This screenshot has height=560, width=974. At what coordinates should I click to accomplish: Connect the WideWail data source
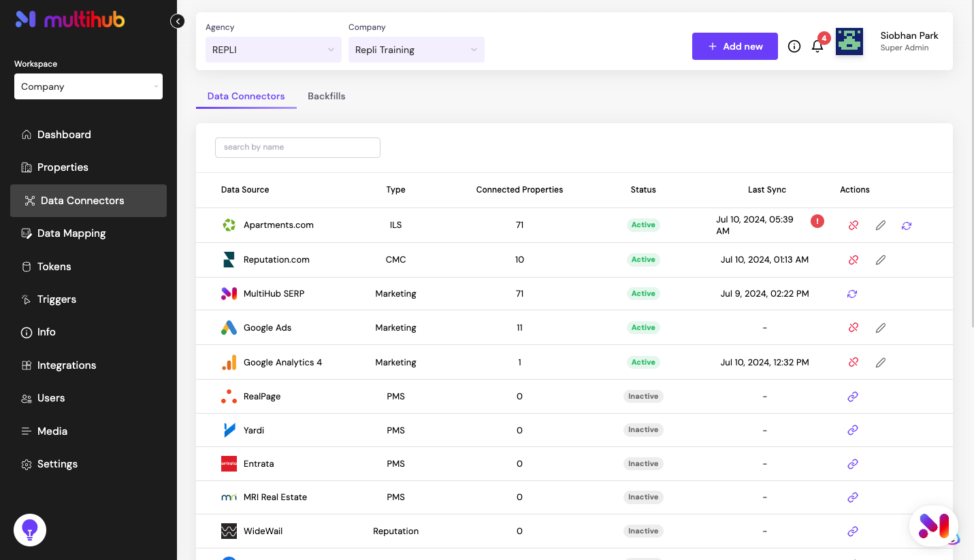tap(852, 531)
